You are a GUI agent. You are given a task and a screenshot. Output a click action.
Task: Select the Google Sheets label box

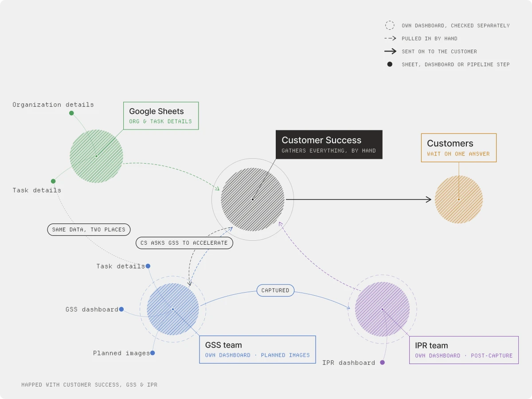coord(161,116)
